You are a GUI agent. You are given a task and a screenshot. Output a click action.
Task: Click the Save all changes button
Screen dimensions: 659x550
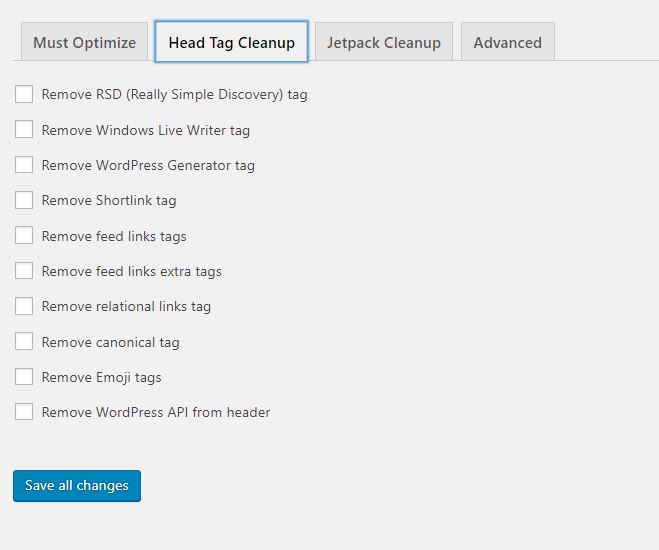[x=77, y=486]
